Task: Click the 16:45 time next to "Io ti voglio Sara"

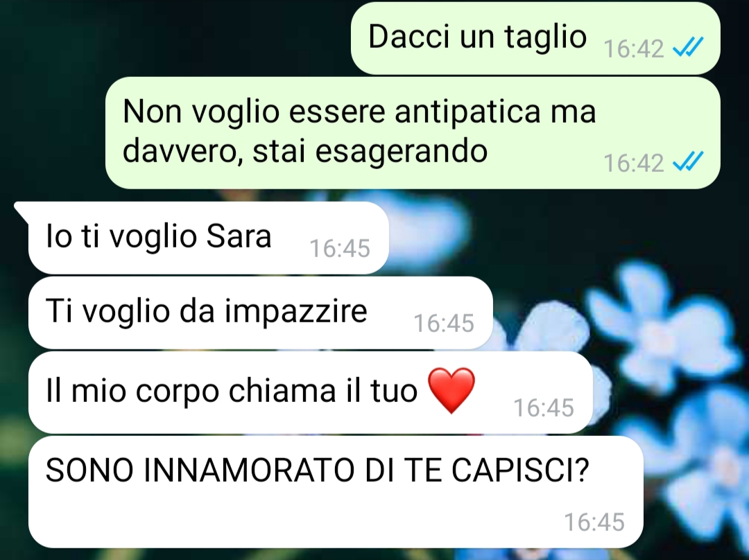Action: 340,248
